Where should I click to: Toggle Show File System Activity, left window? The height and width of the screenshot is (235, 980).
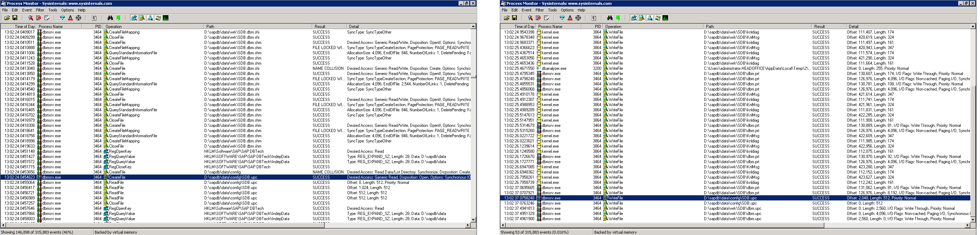[142, 18]
